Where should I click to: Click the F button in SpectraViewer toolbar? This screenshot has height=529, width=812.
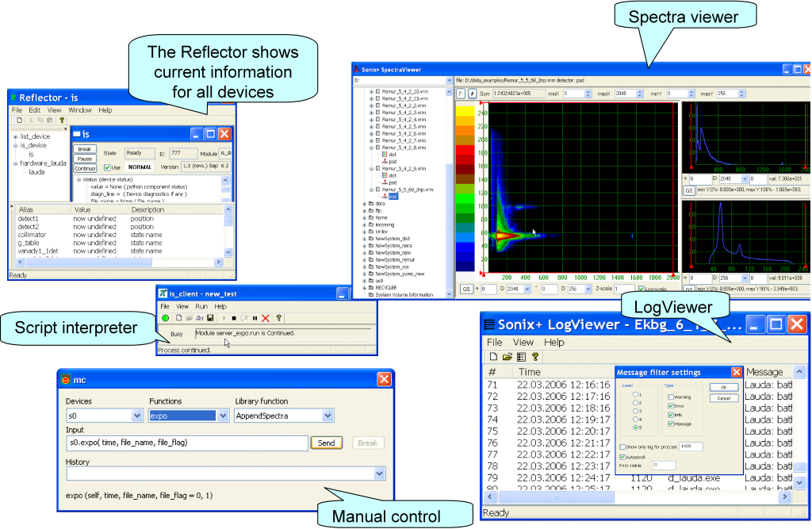coord(461,94)
